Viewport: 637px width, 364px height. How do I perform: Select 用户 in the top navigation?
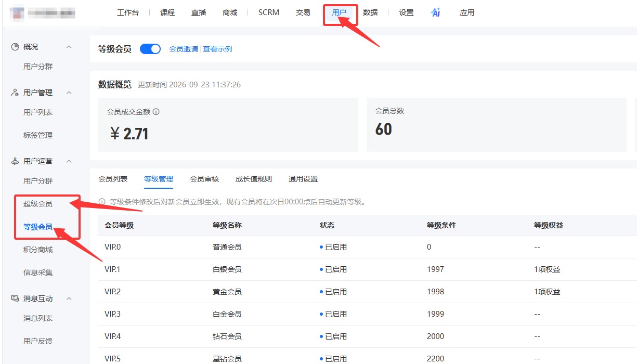(x=339, y=12)
